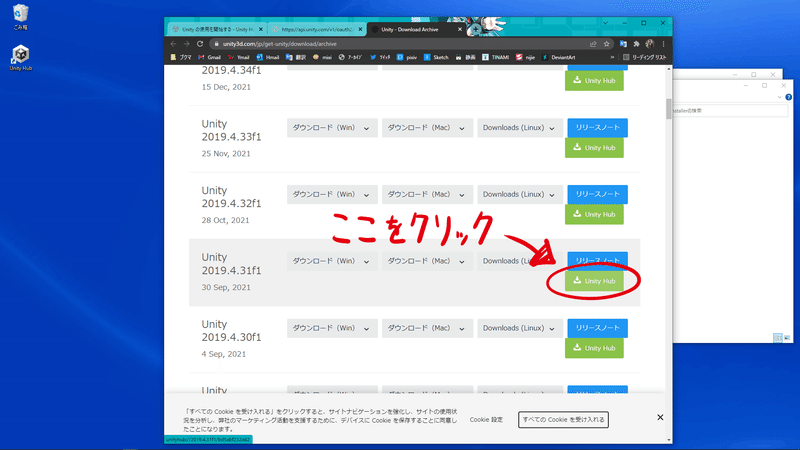
Task: Accept all cookies with すべての Cookie を受け入れる
Action: click(563, 419)
